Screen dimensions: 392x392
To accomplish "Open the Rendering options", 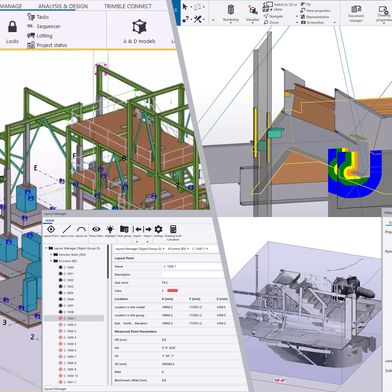I will click(x=231, y=13).
